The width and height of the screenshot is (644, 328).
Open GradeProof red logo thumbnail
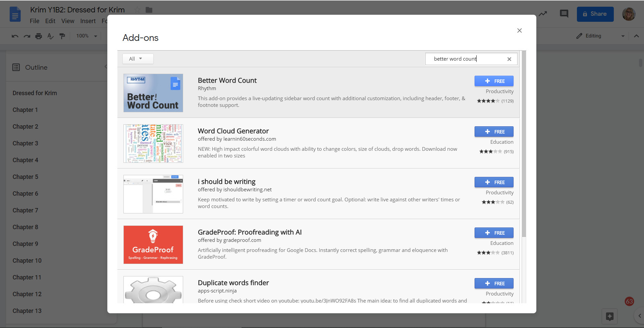[x=153, y=245]
